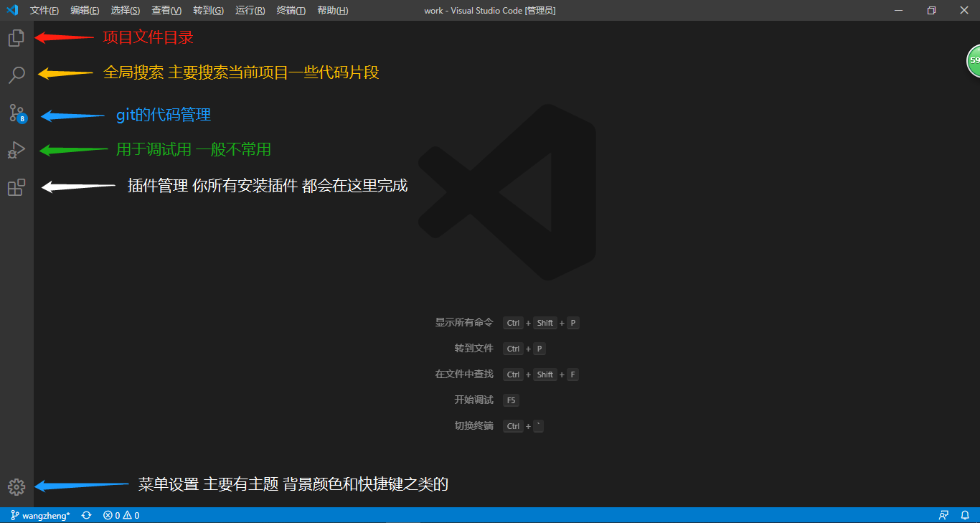Open the global Search magnifier icon

point(16,75)
